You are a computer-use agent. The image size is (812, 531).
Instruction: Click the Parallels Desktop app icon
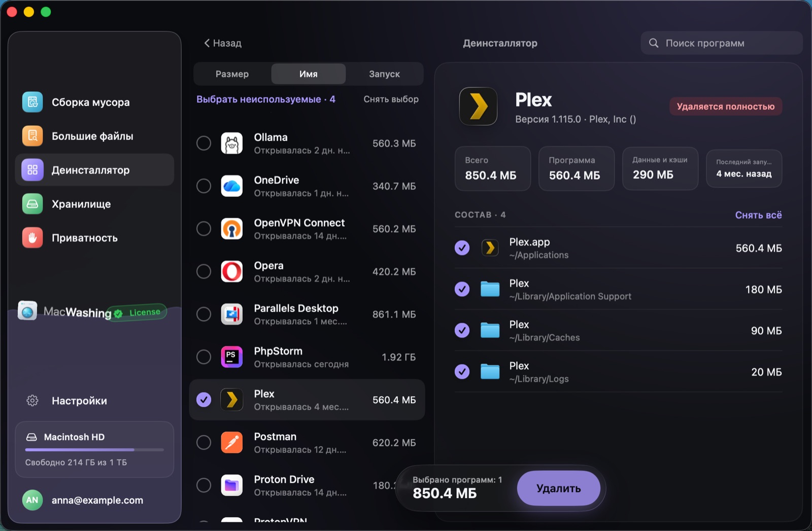232,314
